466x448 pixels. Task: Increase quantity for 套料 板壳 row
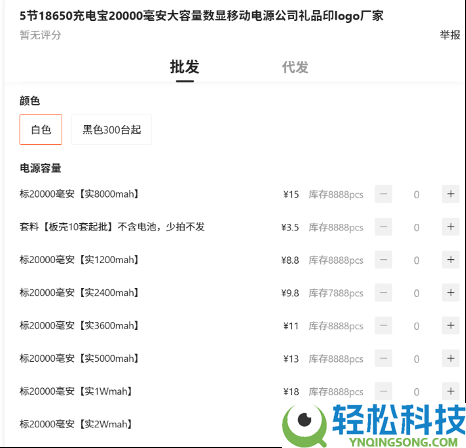point(451,227)
